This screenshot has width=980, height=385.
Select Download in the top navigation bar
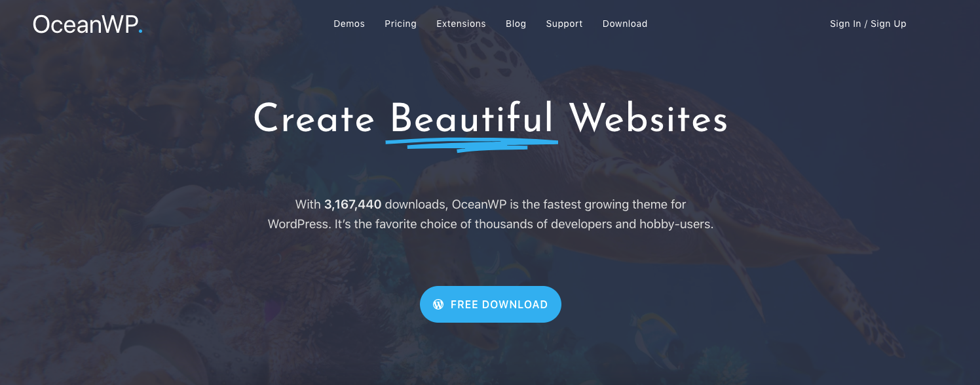pyautogui.click(x=625, y=24)
